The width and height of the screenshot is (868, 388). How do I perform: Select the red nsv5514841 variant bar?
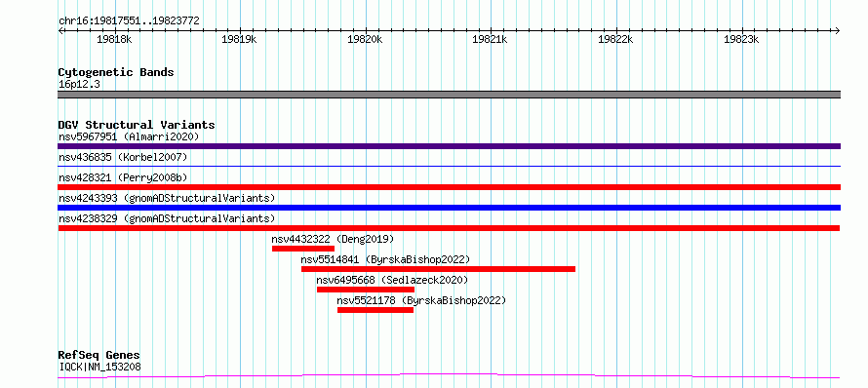click(439, 269)
